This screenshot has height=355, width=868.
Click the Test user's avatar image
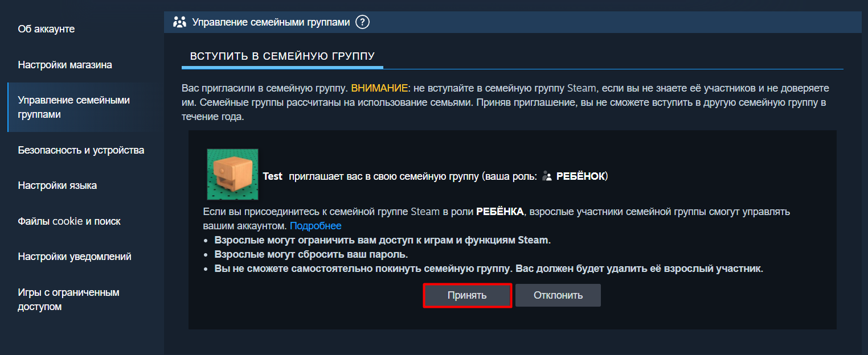232,174
